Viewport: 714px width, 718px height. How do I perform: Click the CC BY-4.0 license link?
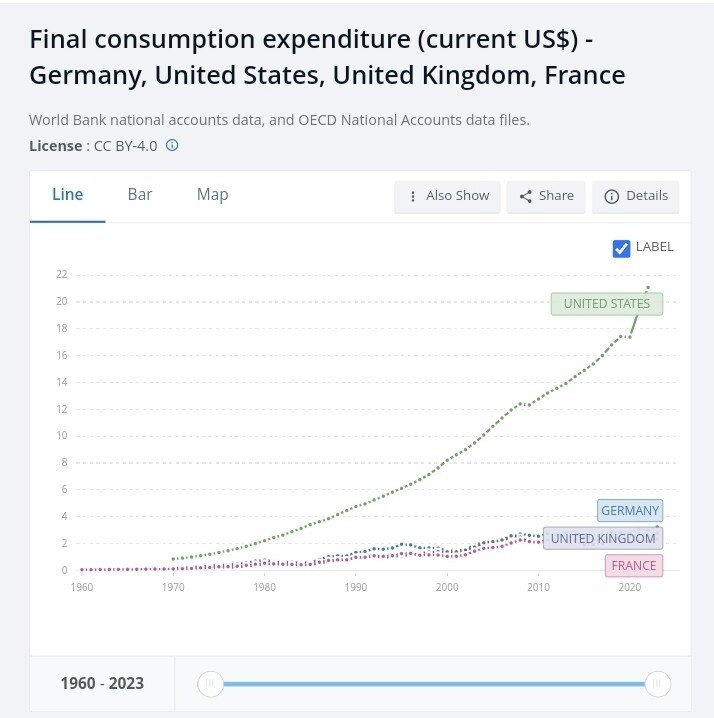pos(124,146)
